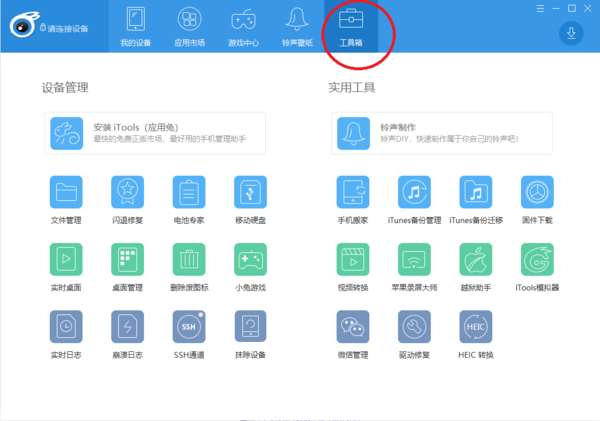
Task: Switch to the 铃声壁纸 tab
Action: click(x=297, y=26)
